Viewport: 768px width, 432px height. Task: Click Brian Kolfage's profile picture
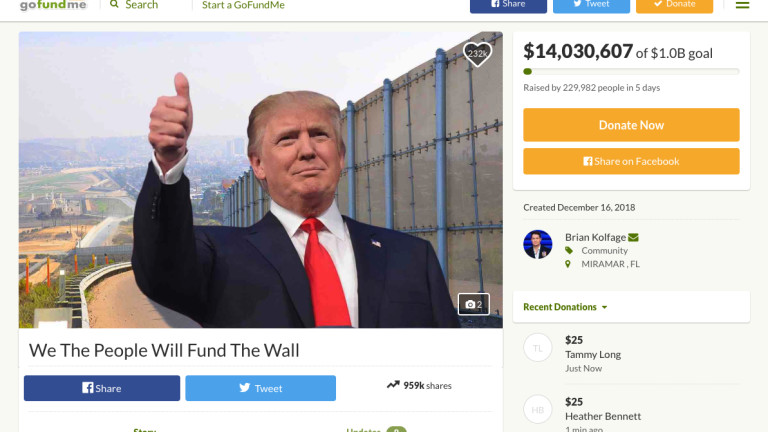[537, 244]
